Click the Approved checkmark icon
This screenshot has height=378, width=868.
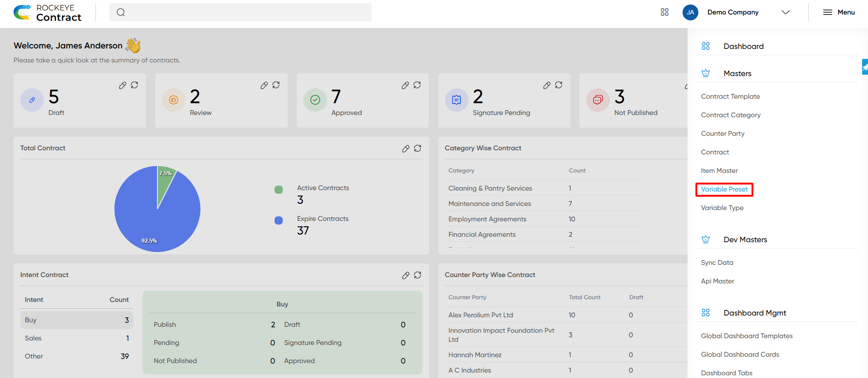(315, 100)
